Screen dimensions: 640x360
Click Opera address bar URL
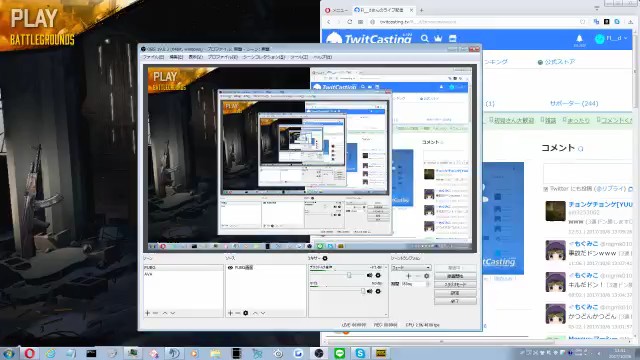[418, 22]
